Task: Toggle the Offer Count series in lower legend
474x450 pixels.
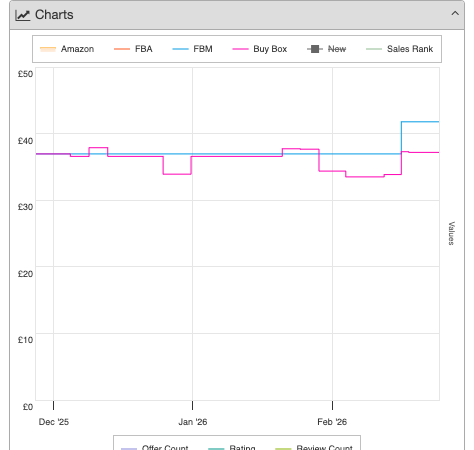Action: (x=155, y=447)
